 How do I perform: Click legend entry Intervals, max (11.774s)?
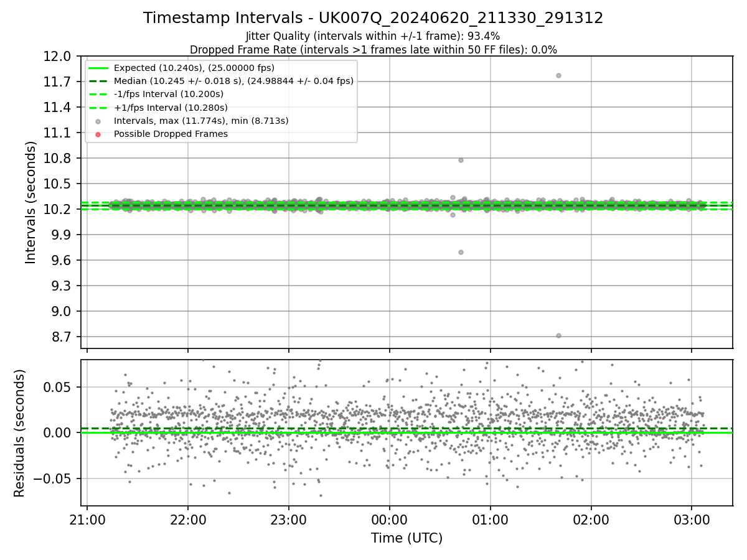(201, 121)
